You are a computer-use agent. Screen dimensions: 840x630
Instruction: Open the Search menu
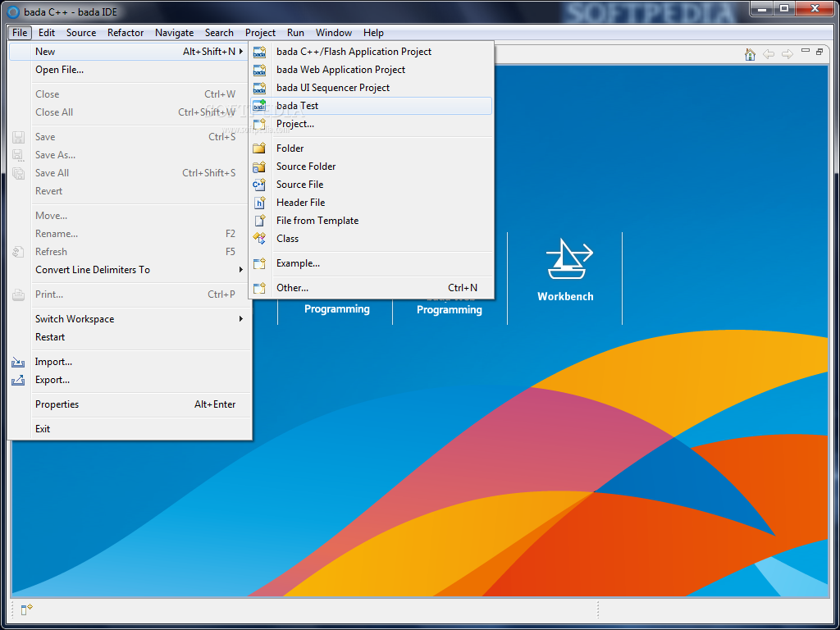point(219,33)
